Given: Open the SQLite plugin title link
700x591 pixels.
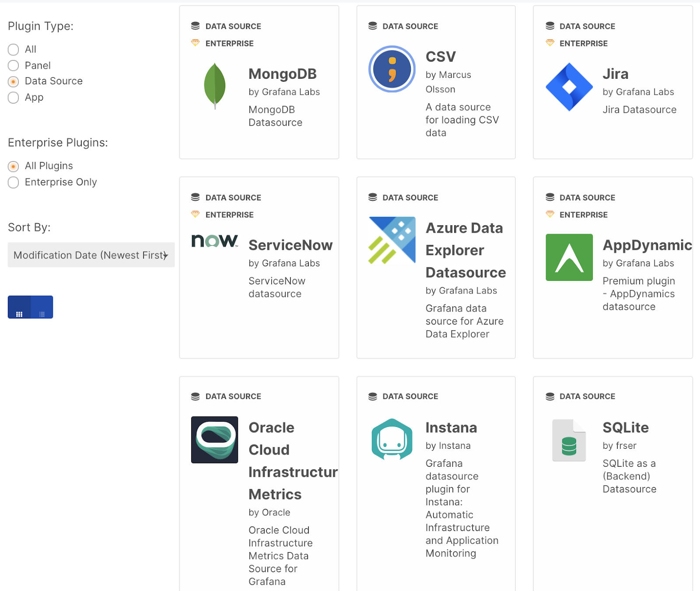Looking at the screenshot, I should (626, 427).
